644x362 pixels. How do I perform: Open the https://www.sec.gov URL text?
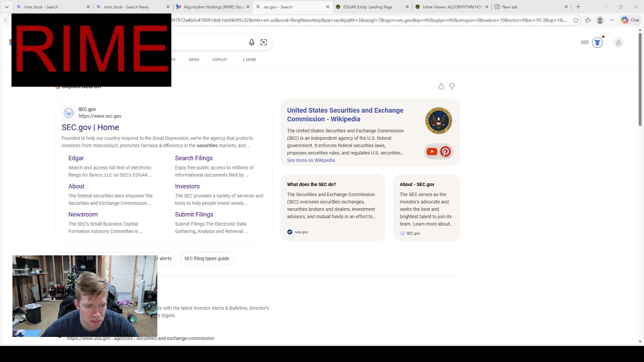coord(100,116)
